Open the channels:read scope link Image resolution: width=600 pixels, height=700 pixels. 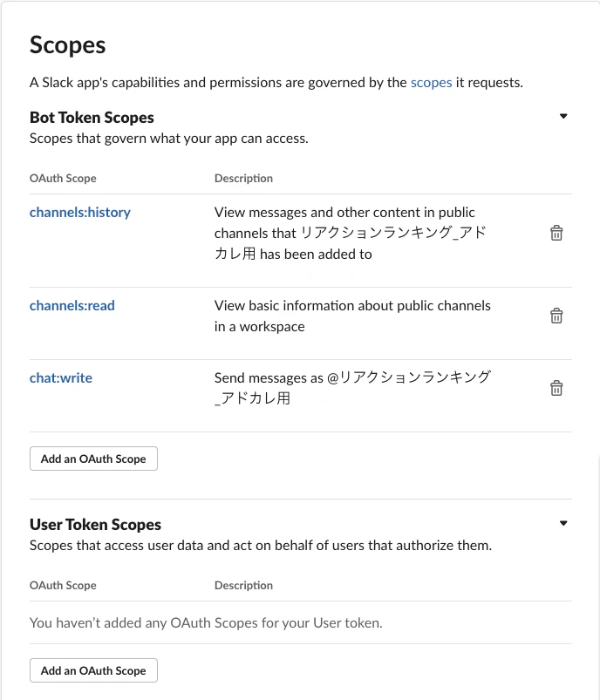72,305
